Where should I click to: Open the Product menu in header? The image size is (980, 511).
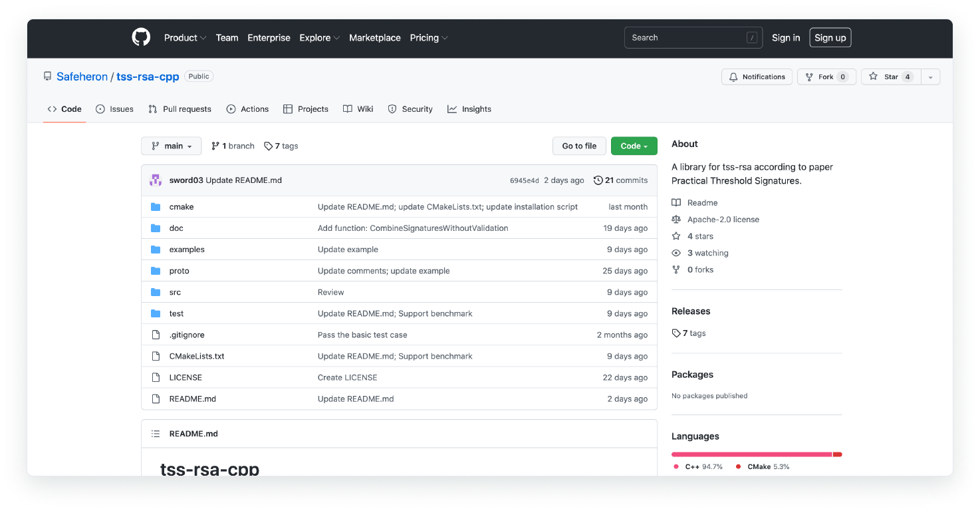(185, 38)
